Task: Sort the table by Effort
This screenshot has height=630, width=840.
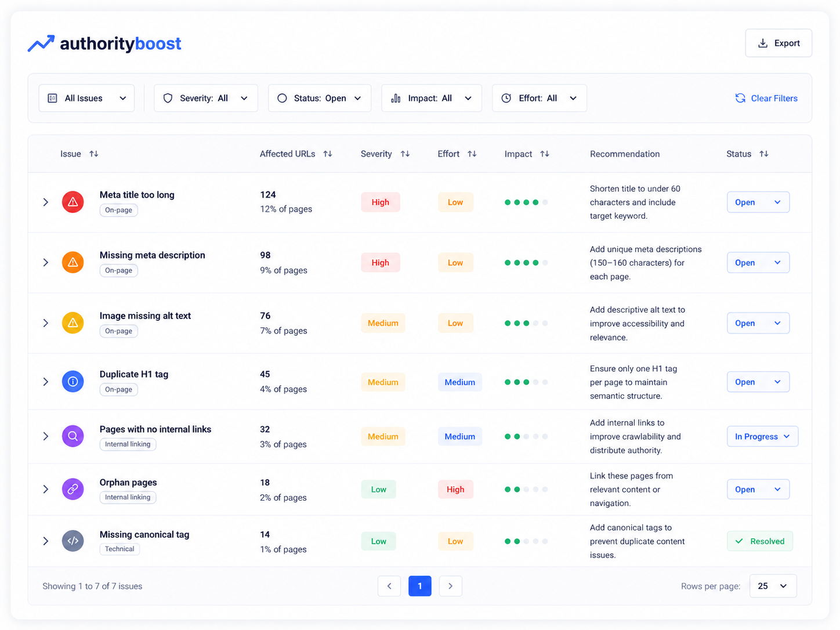Action: pos(472,154)
